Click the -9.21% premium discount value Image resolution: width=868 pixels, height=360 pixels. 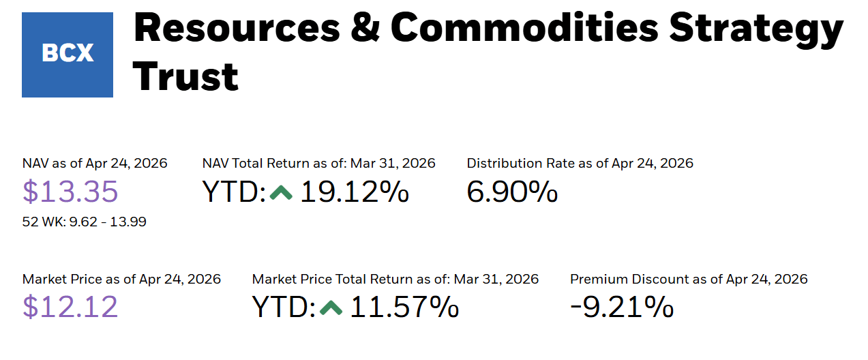click(x=622, y=307)
